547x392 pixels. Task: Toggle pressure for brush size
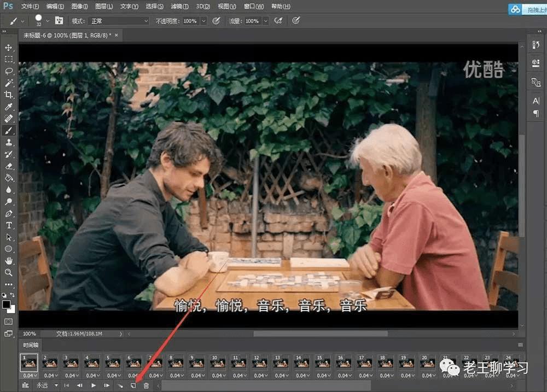(x=296, y=21)
